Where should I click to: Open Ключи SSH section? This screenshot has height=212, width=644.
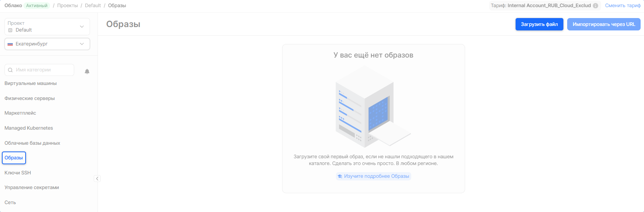(x=18, y=173)
